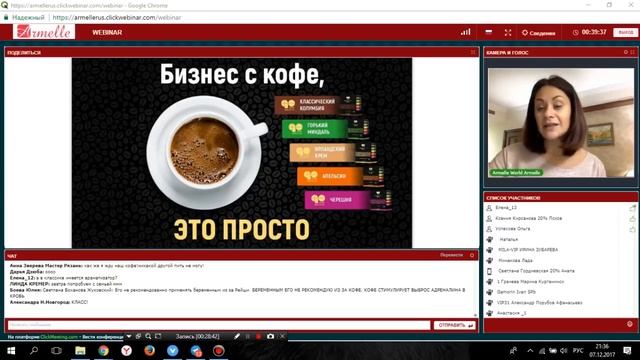
Task: Click the Перевести link in chat header
Action: click(x=451, y=255)
